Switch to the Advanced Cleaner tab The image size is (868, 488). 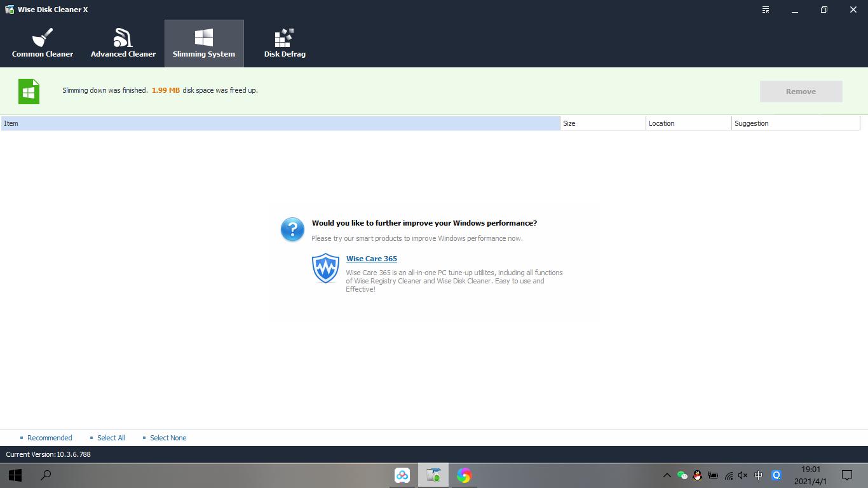(123, 43)
